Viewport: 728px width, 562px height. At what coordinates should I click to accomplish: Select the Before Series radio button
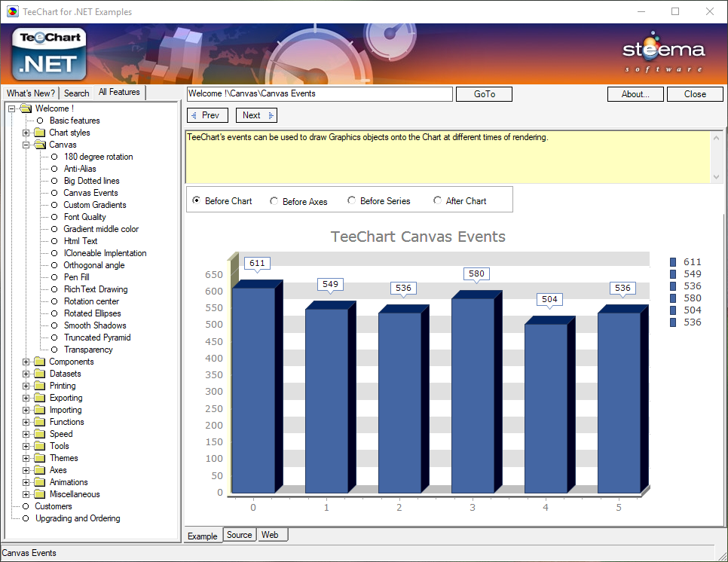[351, 200]
